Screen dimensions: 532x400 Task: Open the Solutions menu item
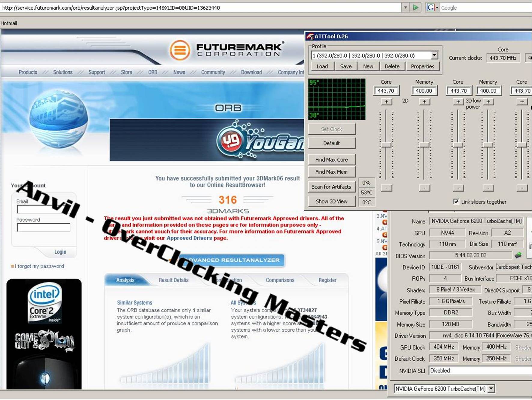(x=63, y=72)
